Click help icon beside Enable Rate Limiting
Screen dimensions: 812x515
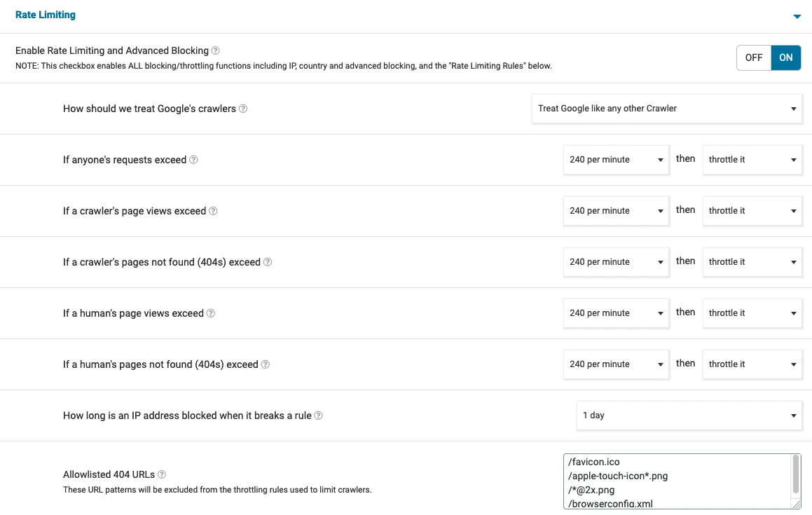tap(216, 50)
